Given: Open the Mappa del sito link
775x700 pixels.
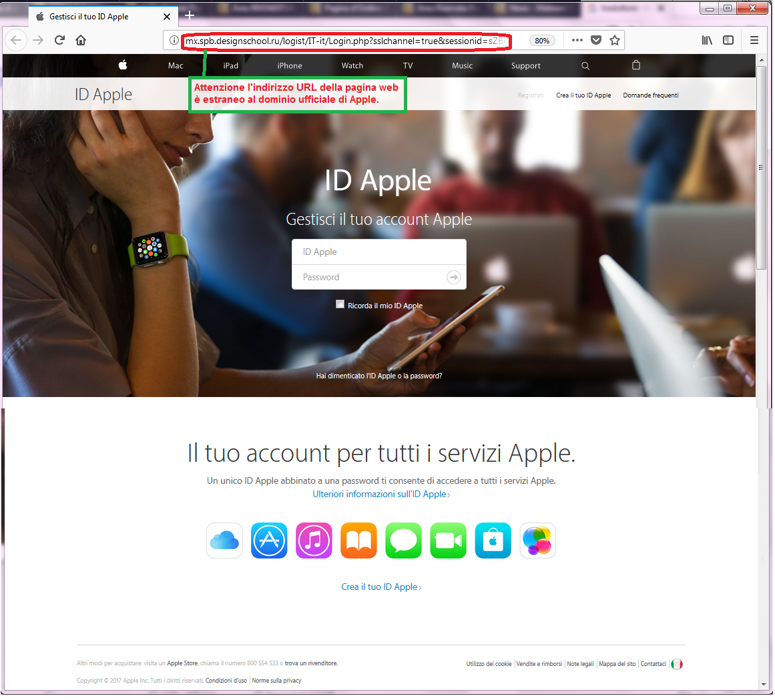Looking at the screenshot, I should click(x=618, y=665).
